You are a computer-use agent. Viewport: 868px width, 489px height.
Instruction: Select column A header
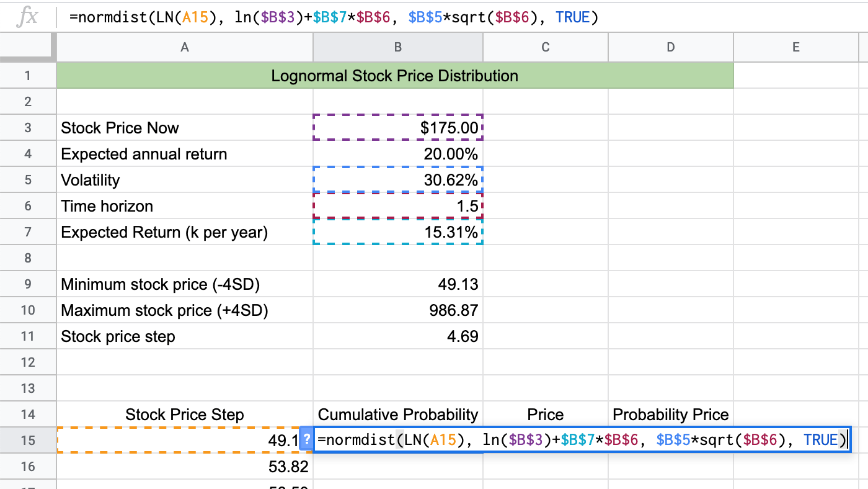point(185,47)
